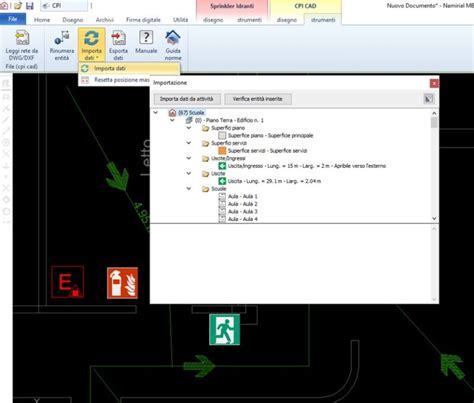
Task: Switch to Home ribbon tab
Action: pyautogui.click(x=42, y=20)
